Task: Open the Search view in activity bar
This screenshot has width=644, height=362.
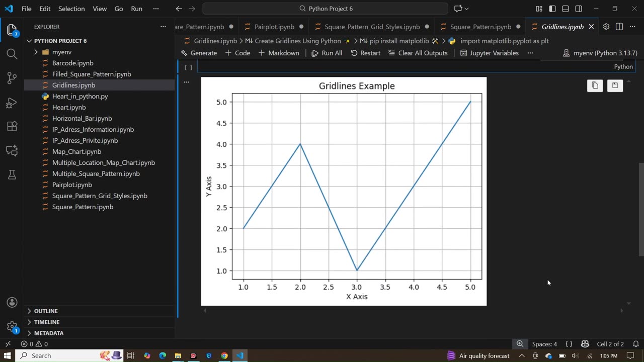Action: (12, 54)
